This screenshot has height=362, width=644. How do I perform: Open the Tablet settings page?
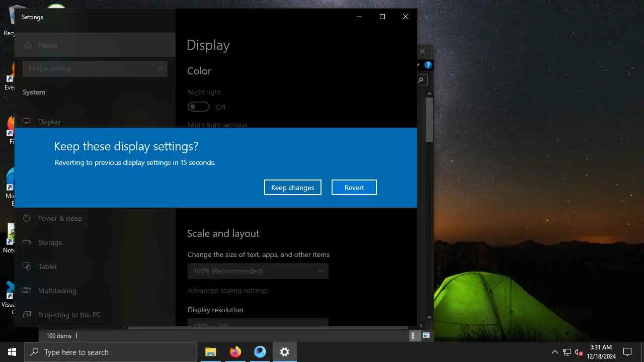[x=95, y=266]
